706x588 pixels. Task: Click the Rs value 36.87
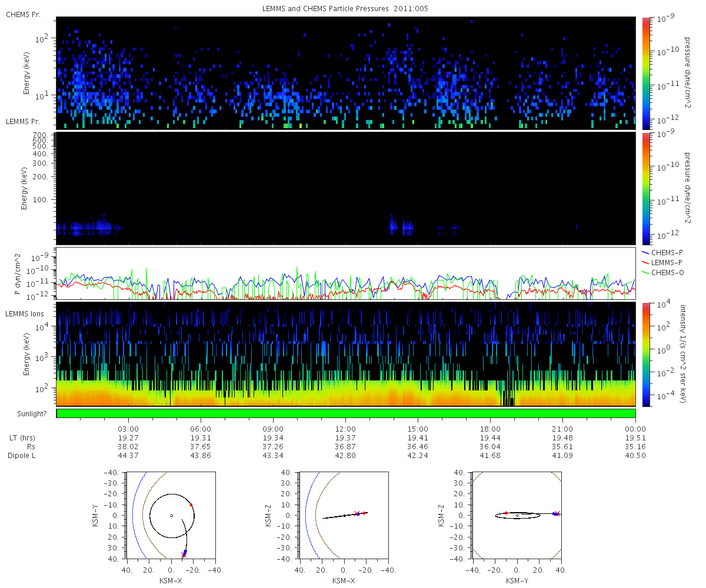[x=345, y=446]
